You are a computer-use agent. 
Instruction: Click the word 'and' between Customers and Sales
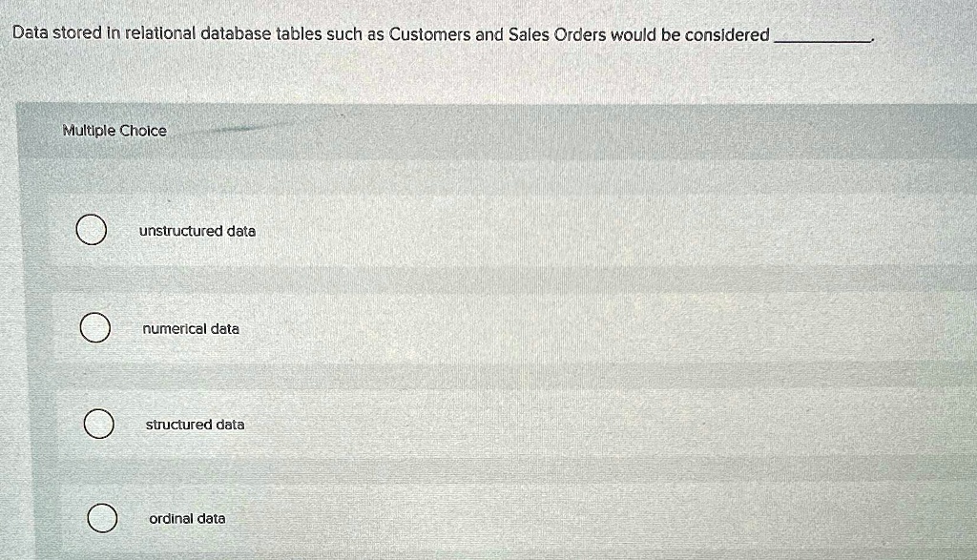(x=488, y=34)
